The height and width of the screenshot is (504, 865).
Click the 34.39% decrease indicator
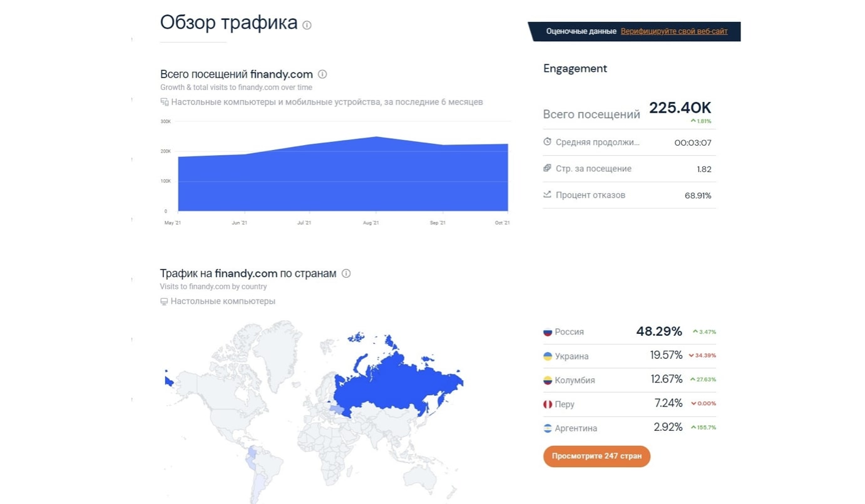702,355
